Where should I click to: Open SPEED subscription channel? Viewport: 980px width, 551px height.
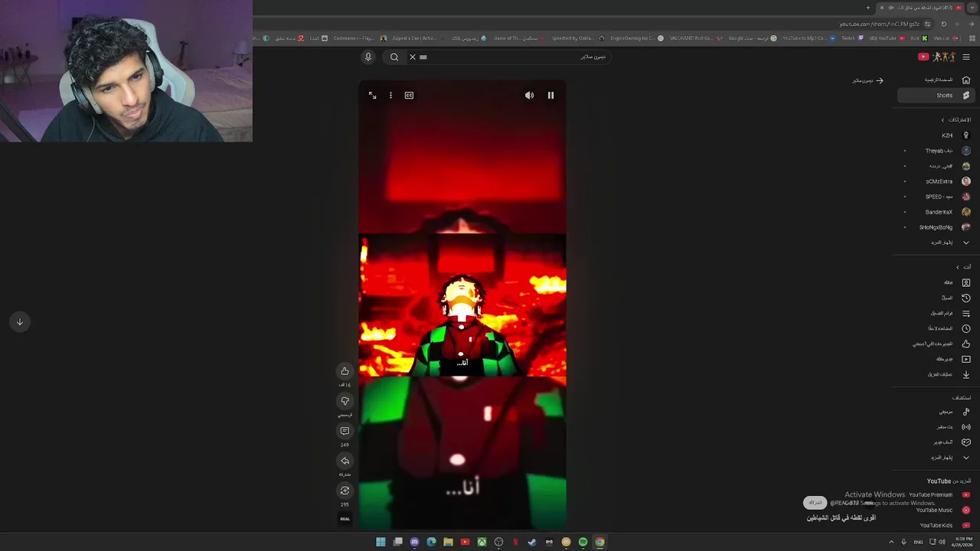[938, 197]
